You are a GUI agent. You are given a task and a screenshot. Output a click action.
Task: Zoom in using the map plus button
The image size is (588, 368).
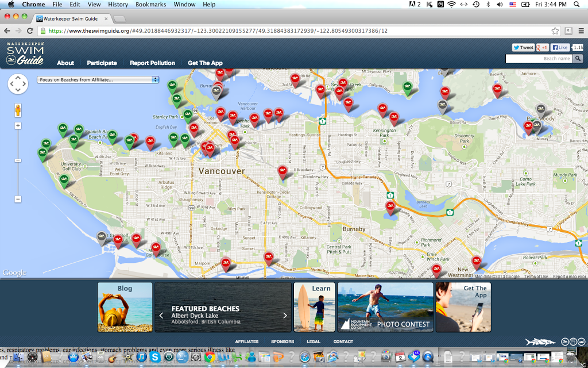[x=18, y=125]
